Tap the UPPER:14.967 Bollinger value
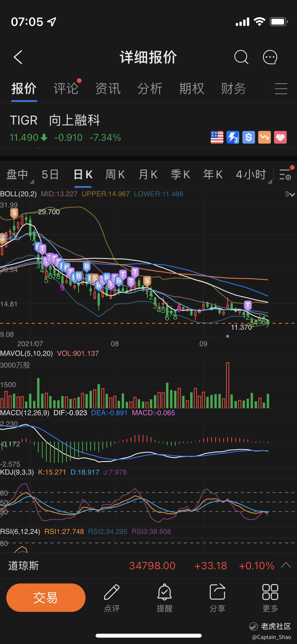297x644 pixels. click(106, 194)
